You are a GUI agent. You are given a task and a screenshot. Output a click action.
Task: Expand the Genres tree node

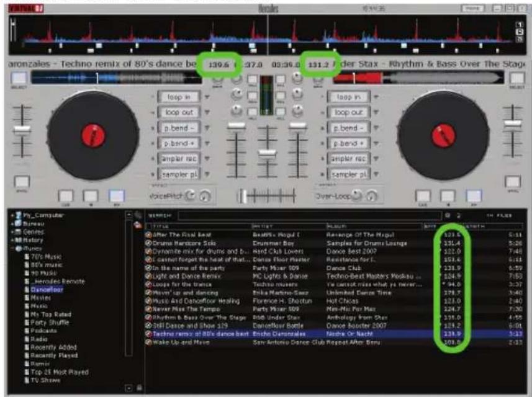pyautogui.click(x=12, y=232)
